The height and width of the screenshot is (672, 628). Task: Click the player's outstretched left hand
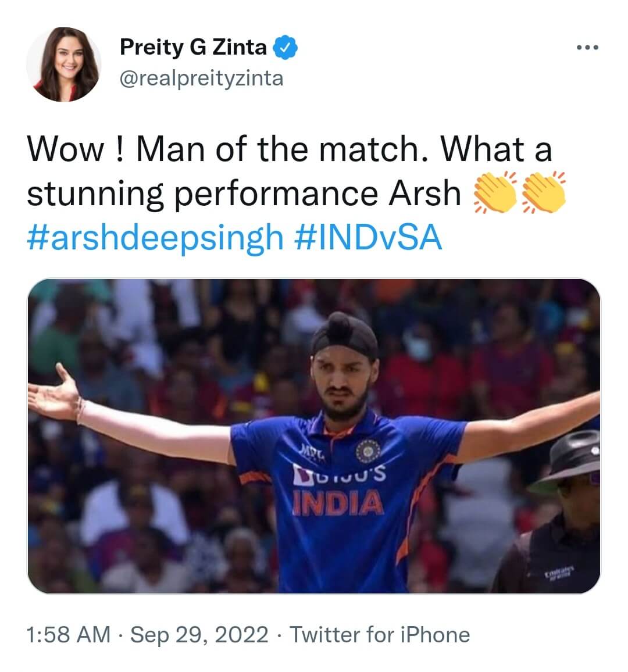click(55, 392)
